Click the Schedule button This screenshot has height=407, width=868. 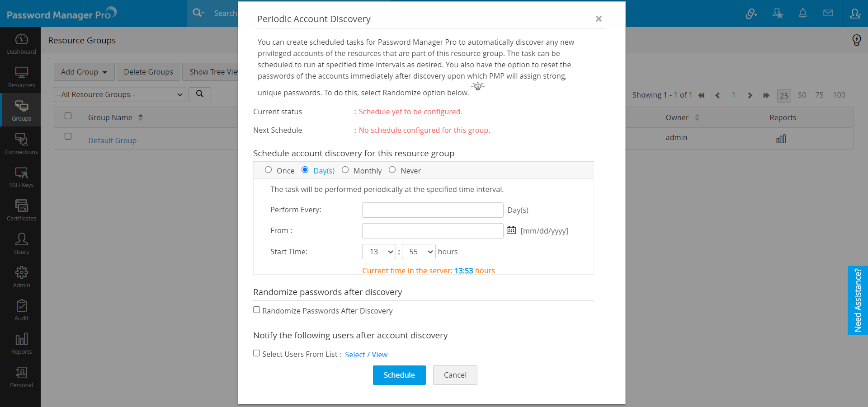click(399, 375)
